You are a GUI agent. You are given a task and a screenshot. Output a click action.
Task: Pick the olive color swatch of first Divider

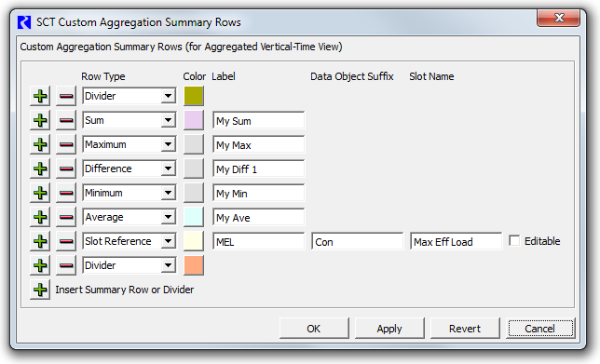[x=194, y=96]
